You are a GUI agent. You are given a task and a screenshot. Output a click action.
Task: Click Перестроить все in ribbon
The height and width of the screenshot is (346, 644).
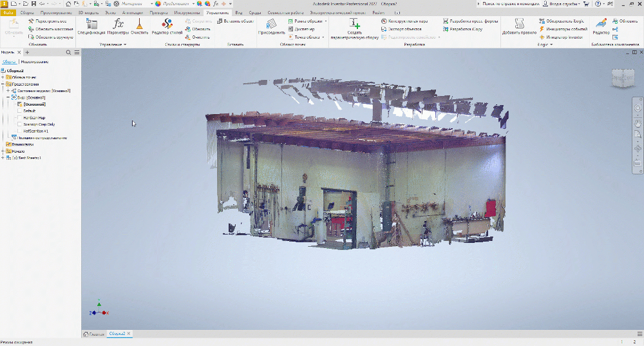(48, 21)
